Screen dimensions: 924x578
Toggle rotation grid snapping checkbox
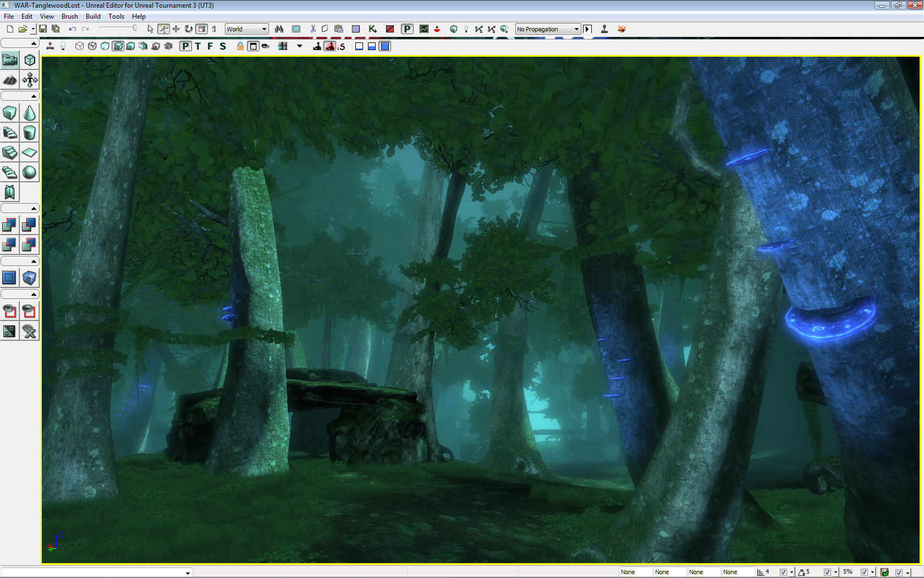click(x=827, y=572)
